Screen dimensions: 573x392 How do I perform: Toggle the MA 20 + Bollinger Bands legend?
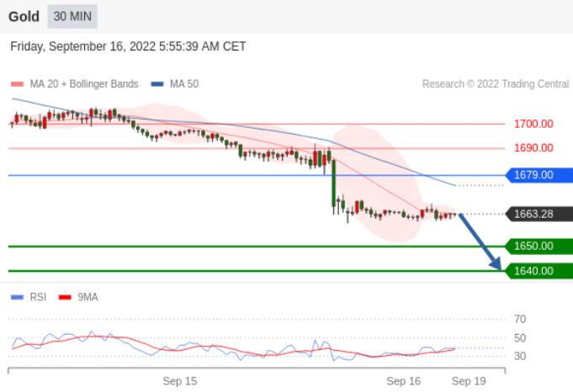(84, 84)
